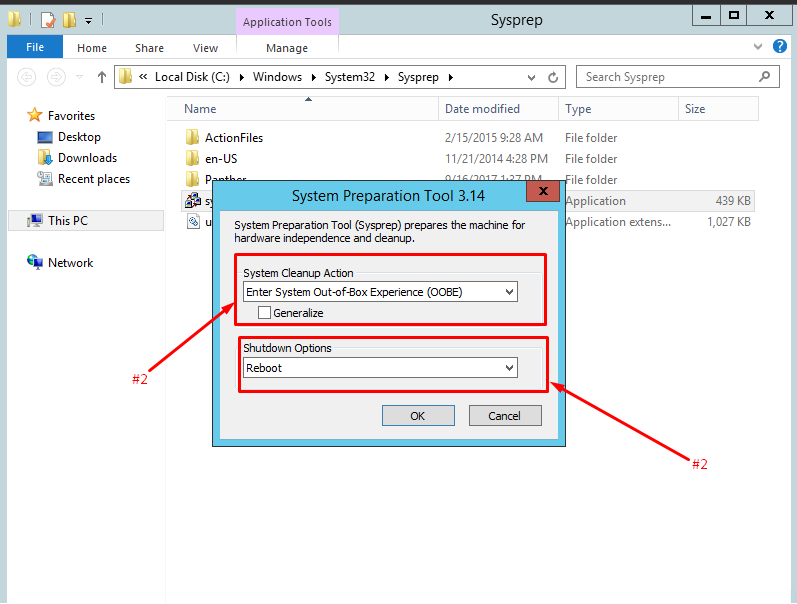Screen dimensions: 797x604
Task: Open Explorer help question mark icon
Action: pos(780,46)
